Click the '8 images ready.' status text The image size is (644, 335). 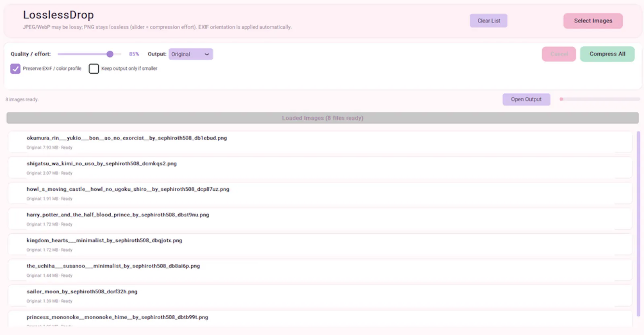click(x=22, y=99)
